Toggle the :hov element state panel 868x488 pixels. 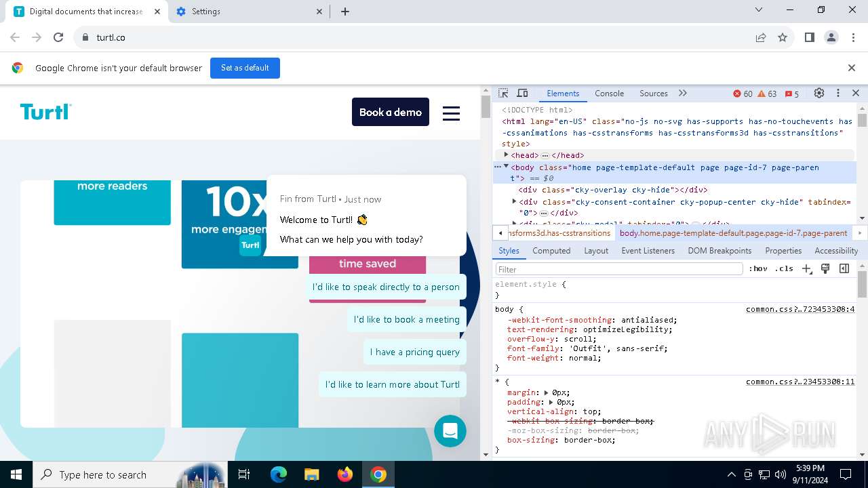tap(758, 269)
